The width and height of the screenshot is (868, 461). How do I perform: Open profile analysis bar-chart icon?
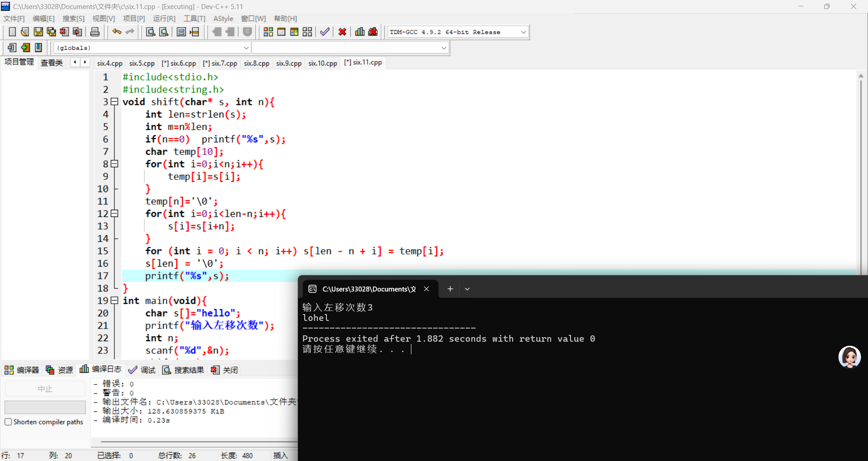coord(360,32)
